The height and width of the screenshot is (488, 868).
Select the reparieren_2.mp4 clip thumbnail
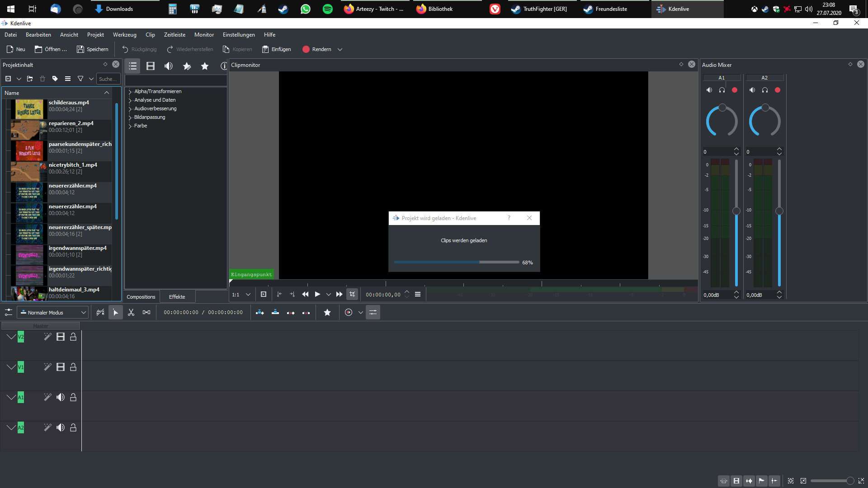[x=28, y=130]
